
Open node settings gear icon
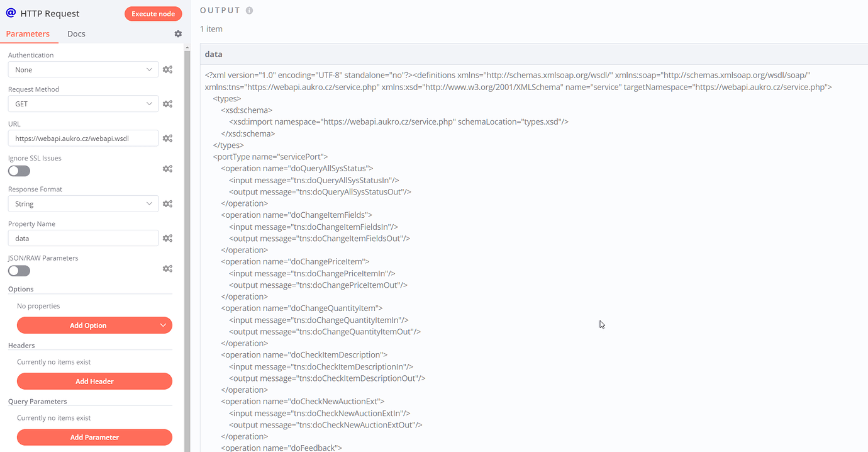178,34
